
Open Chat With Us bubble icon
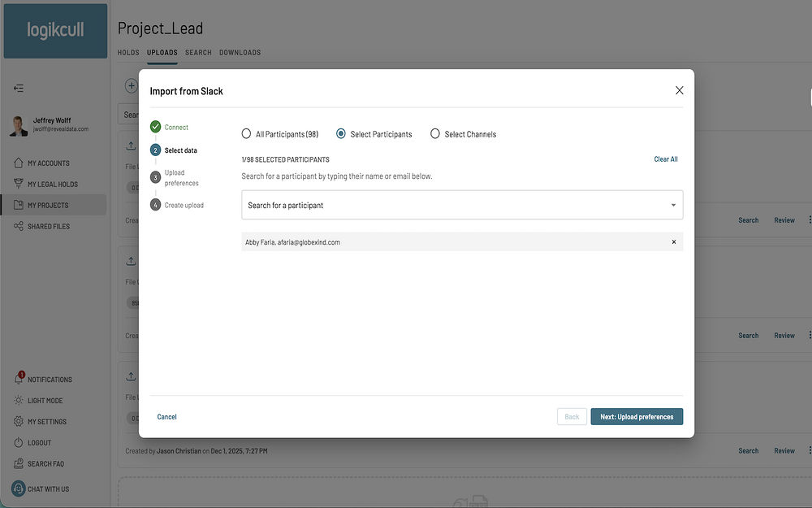click(x=19, y=488)
